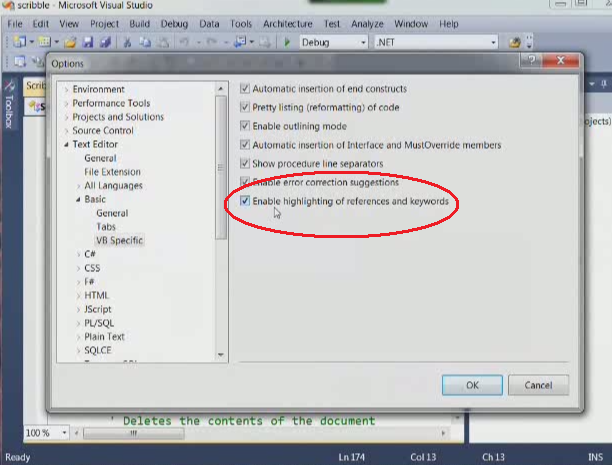Toggle Enable error correction suggestions checkbox
The width and height of the screenshot is (612, 465).
[245, 182]
